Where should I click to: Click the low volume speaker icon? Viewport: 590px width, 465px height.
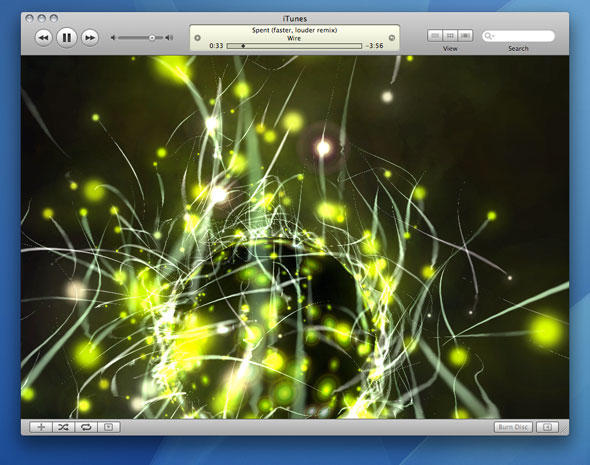(113, 38)
